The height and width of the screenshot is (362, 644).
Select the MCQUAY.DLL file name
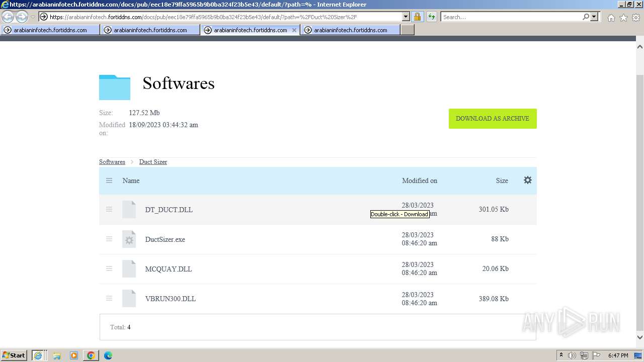[169, 269]
